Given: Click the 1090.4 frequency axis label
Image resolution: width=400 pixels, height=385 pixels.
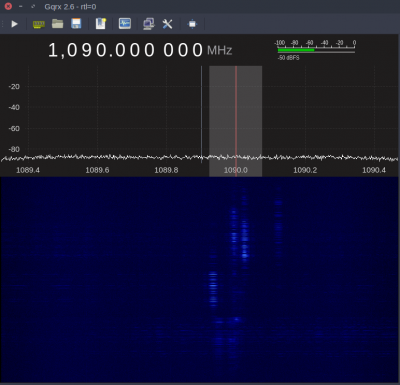Looking at the screenshot, I should (x=374, y=170).
